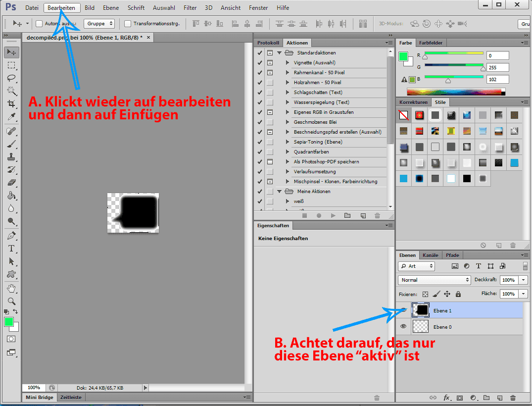Toggle checkmark for Vignette (Auswahl) action
532x406 pixels.
coord(260,63)
